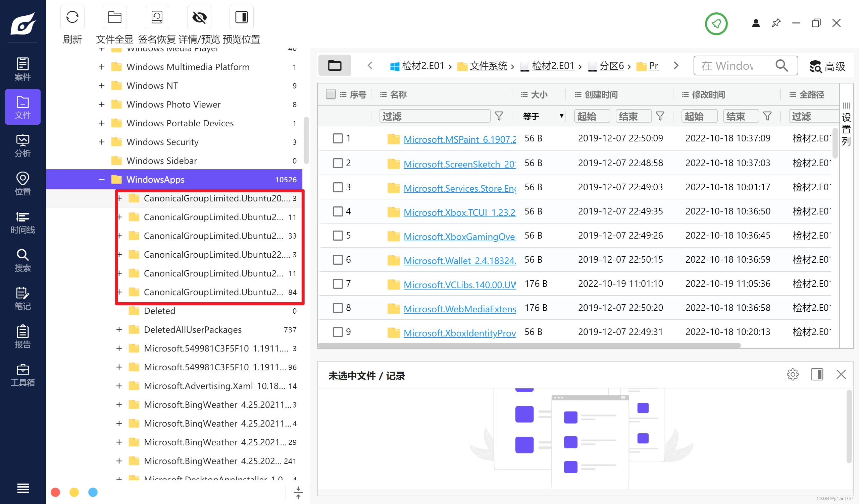Open the 时间线 timeline sidebar section
The image size is (859, 504).
click(x=23, y=222)
